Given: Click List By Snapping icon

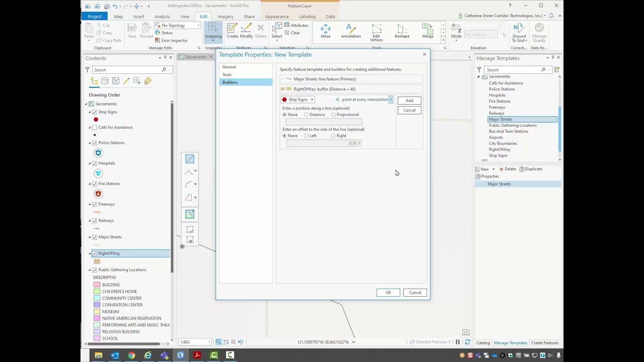Looking at the screenshot, I should click(x=137, y=81).
